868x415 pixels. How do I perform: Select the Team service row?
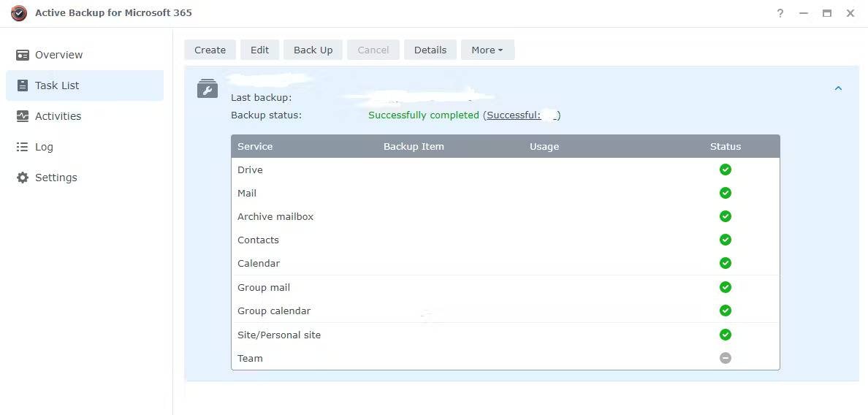click(x=506, y=358)
